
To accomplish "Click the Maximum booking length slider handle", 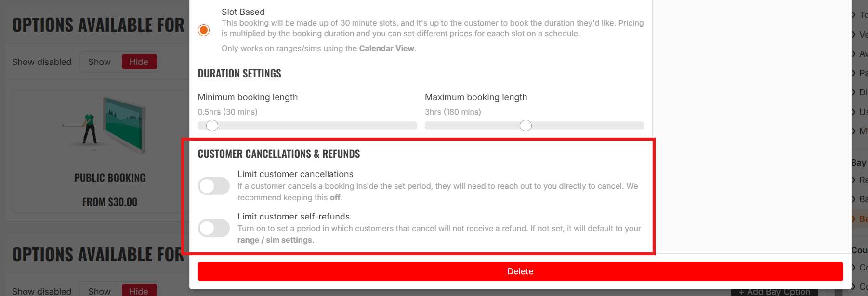I will [526, 126].
